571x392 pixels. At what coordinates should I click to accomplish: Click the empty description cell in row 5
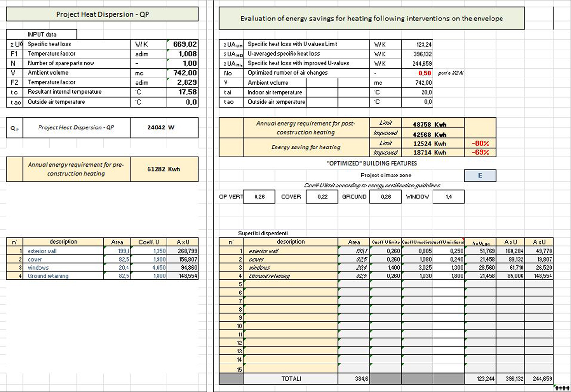tap(291, 284)
